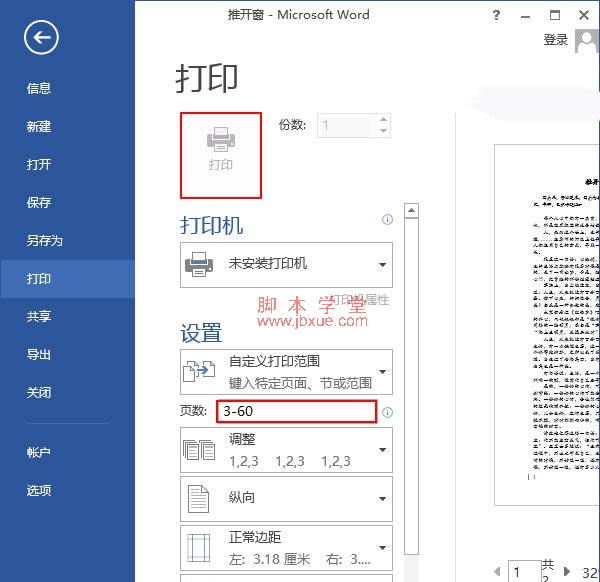Open 选项 in the sidebar
This screenshot has width=600, height=582.
point(39,490)
